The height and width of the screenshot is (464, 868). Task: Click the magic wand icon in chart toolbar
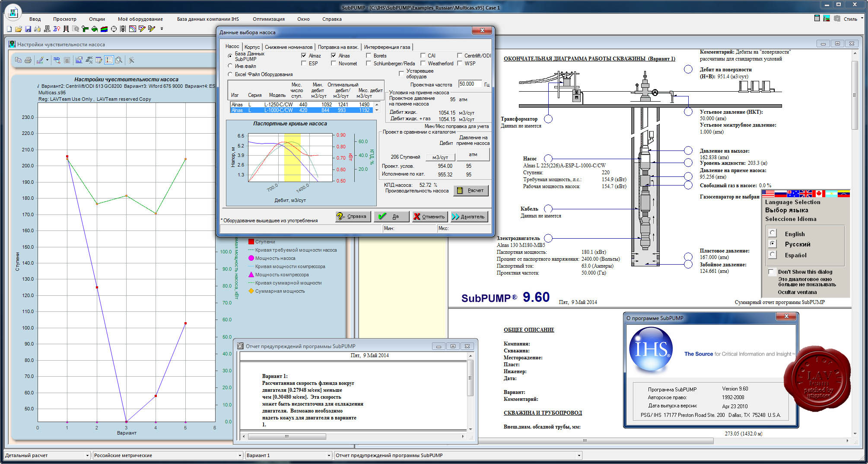(x=131, y=60)
